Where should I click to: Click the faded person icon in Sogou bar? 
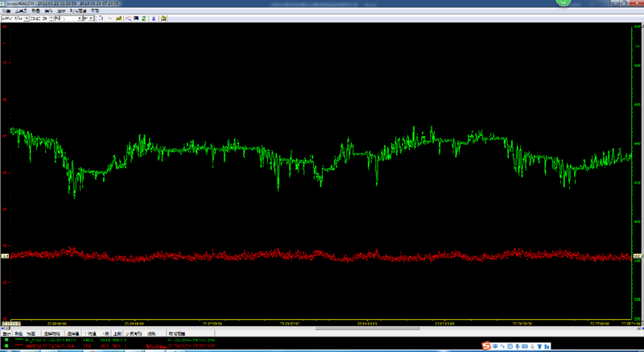tap(533, 346)
